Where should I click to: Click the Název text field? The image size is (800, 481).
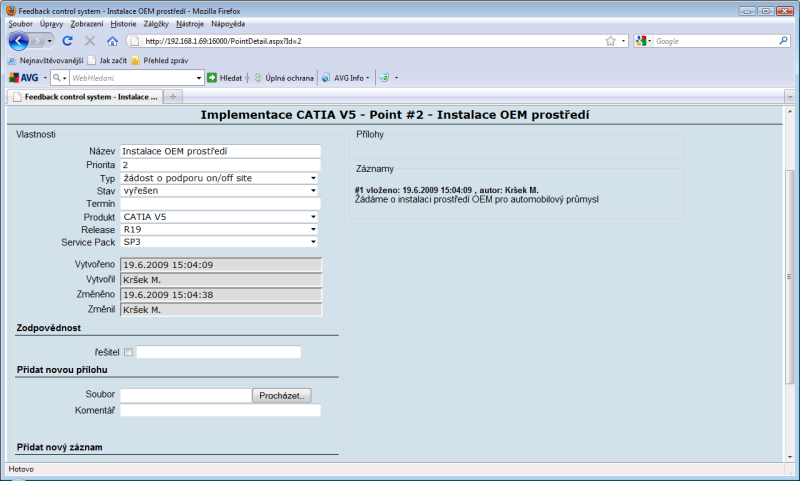click(x=220, y=151)
